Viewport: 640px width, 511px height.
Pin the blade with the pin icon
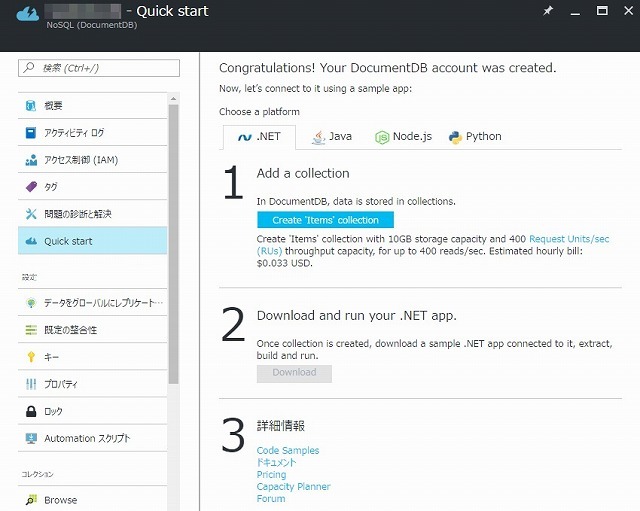548,11
